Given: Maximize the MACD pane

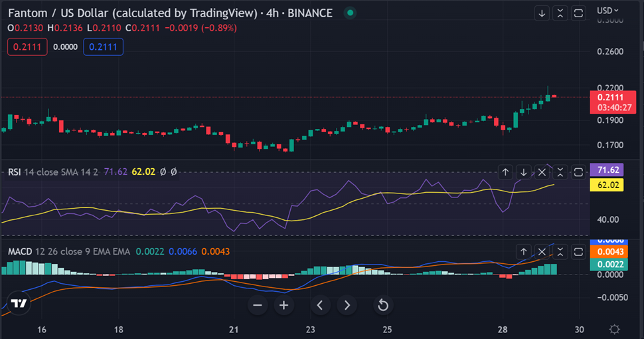Looking at the screenshot, I should [578, 251].
